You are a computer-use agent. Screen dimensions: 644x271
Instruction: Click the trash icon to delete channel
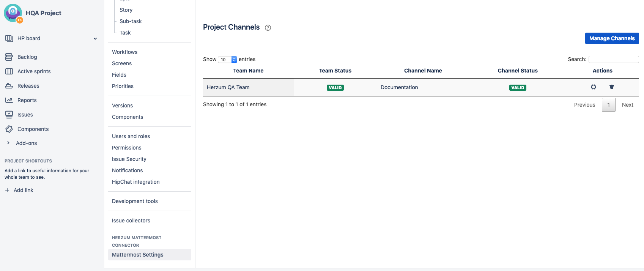coord(612,87)
